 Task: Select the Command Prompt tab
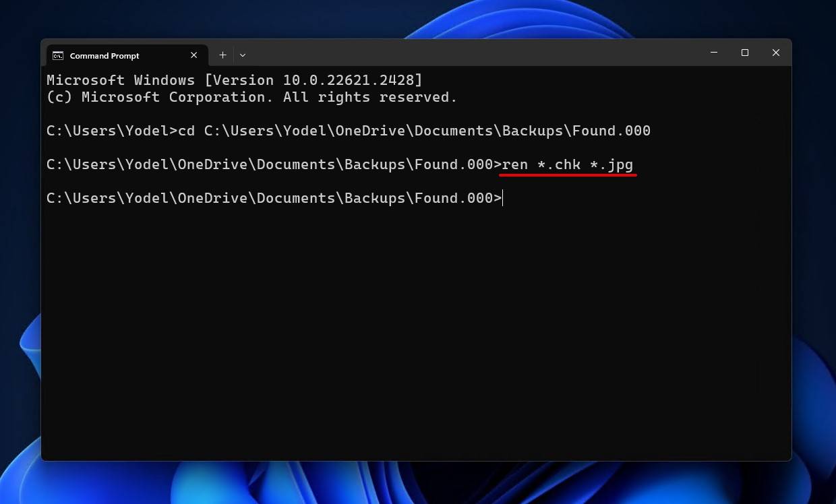127,55
